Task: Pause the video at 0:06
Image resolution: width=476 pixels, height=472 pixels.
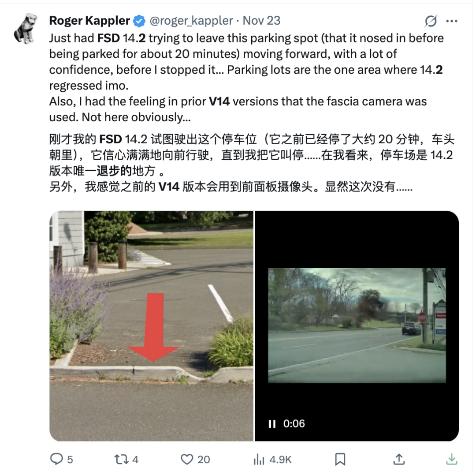Action: [x=272, y=423]
